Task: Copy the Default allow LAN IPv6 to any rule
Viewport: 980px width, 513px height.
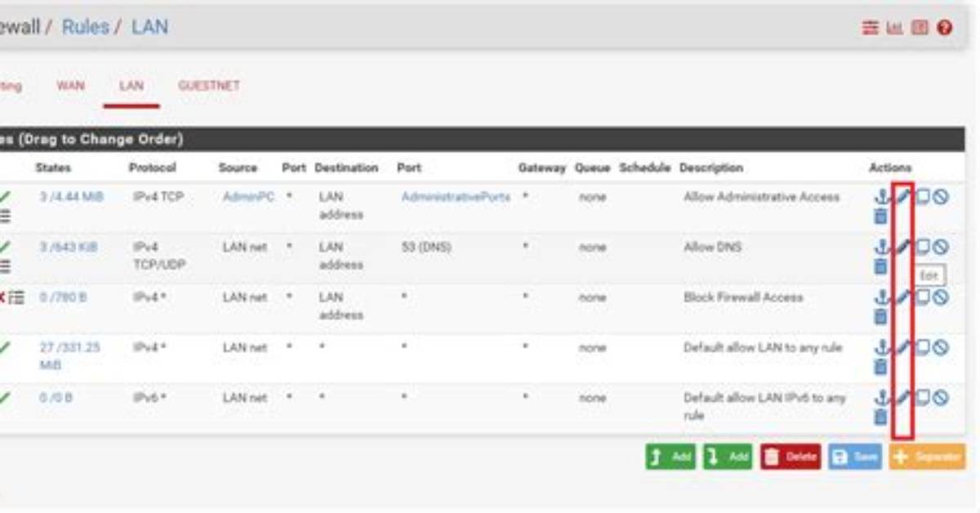Action: coord(923,397)
